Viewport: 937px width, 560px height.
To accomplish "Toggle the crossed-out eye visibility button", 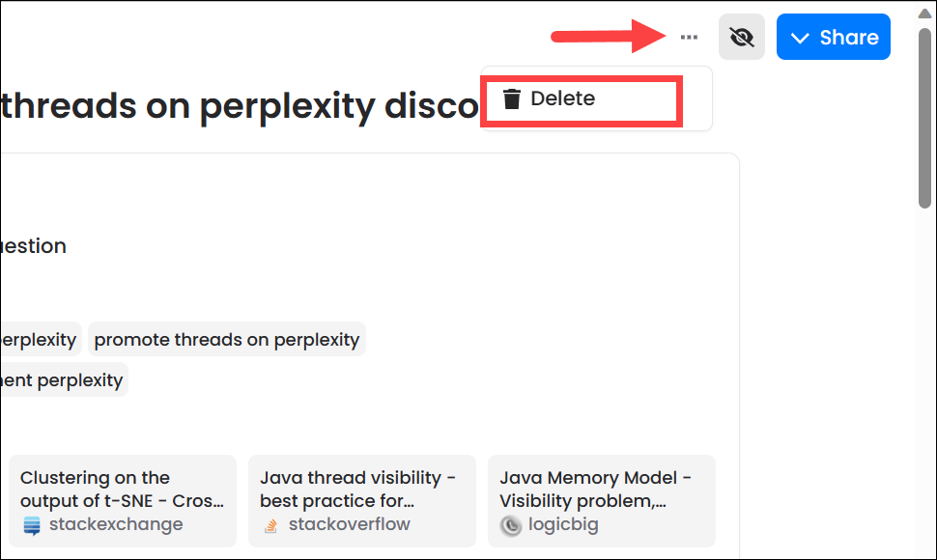I will pos(742,37).
